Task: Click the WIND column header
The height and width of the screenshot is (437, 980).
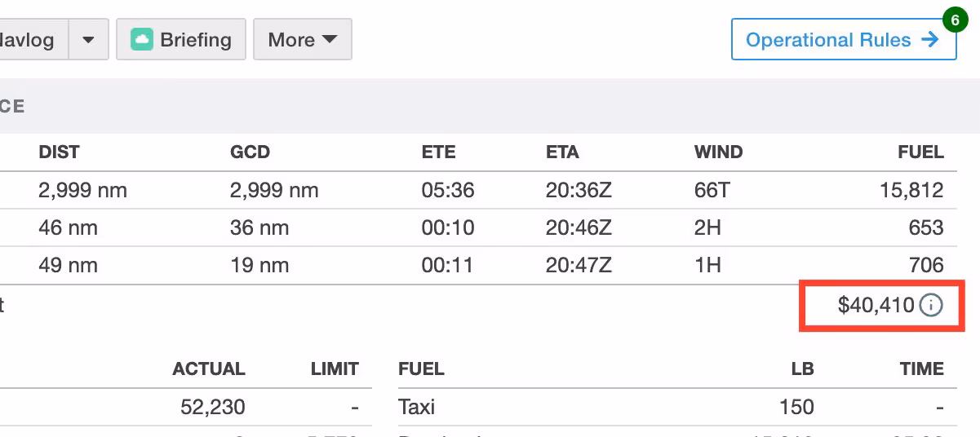Action: point(718,152)
